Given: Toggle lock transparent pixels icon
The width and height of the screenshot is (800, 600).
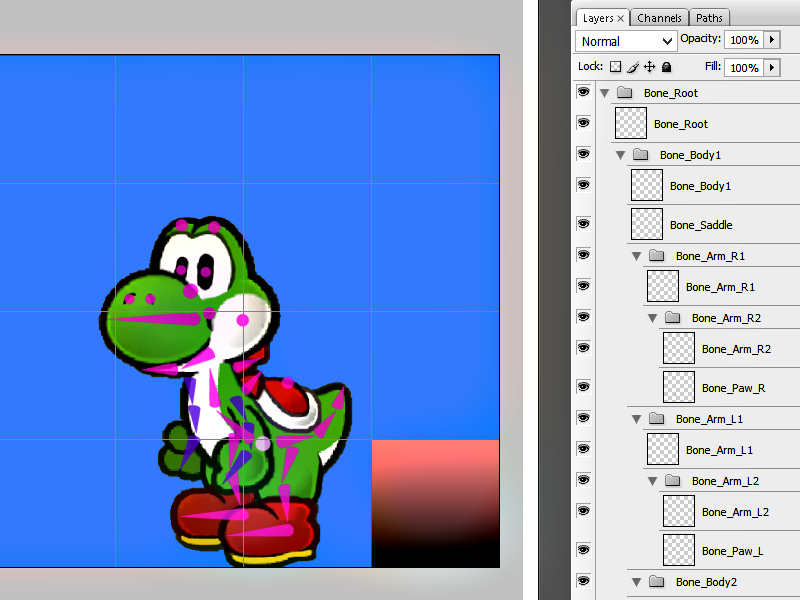Looking at the screenshot, I should [x=616, y=67].
